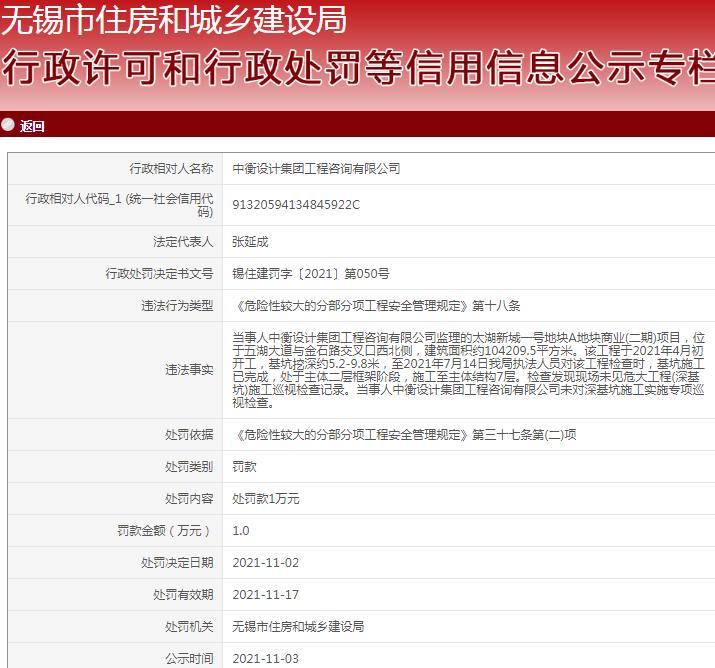Click the 违法事实 label

tap(189, 369)
